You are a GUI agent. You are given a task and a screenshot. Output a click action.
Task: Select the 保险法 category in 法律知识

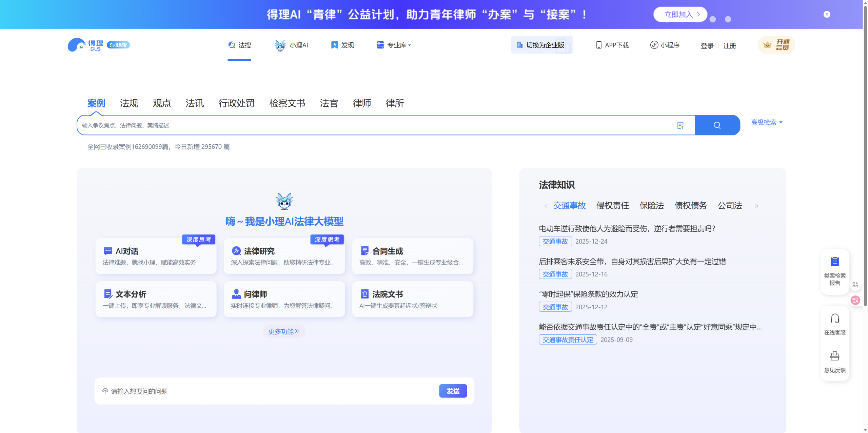pyautogui.click(x=651, y=205)
